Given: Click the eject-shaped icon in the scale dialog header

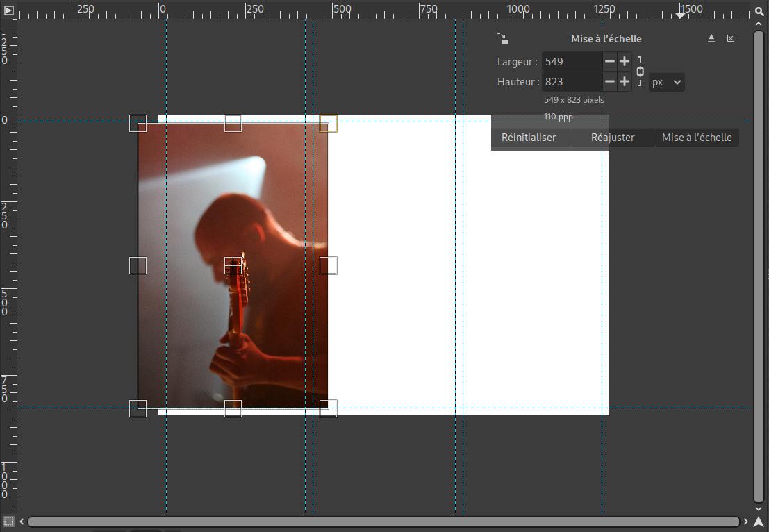Looking at the screenshot, I should (x=711, y=39).
